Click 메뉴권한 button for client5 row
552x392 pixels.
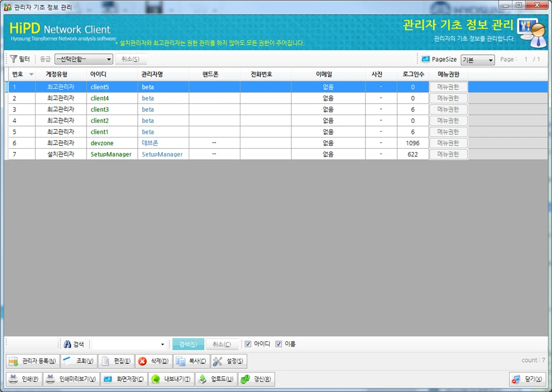point(448,87)
